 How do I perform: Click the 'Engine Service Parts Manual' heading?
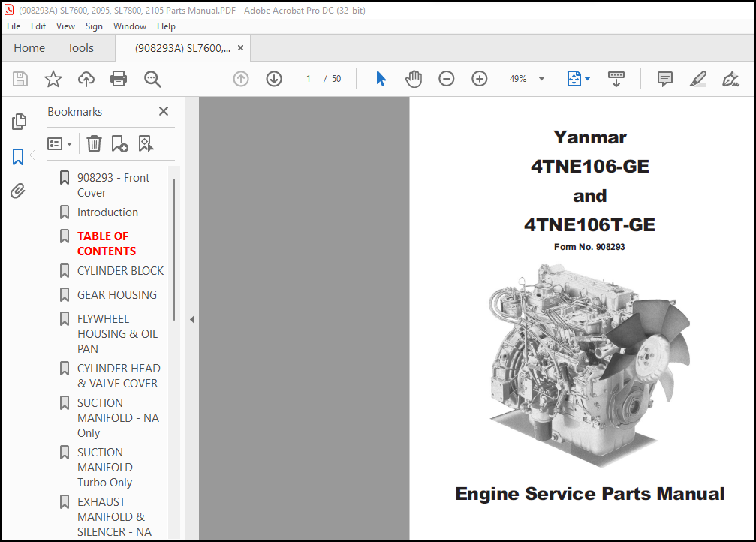click(x=589, y=494)
